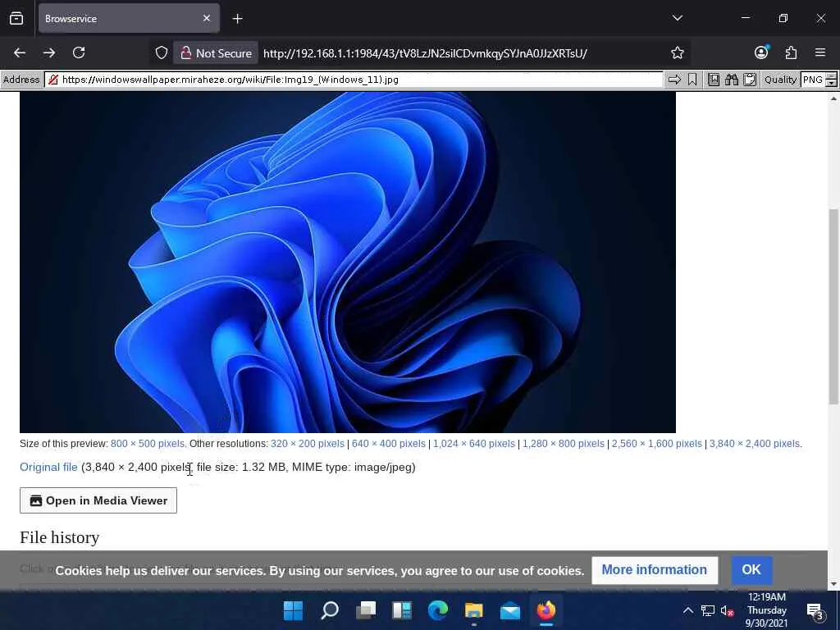The image size is (840, 630).
Task: Open Task View on the taskbar
Action: click(366, 610)
